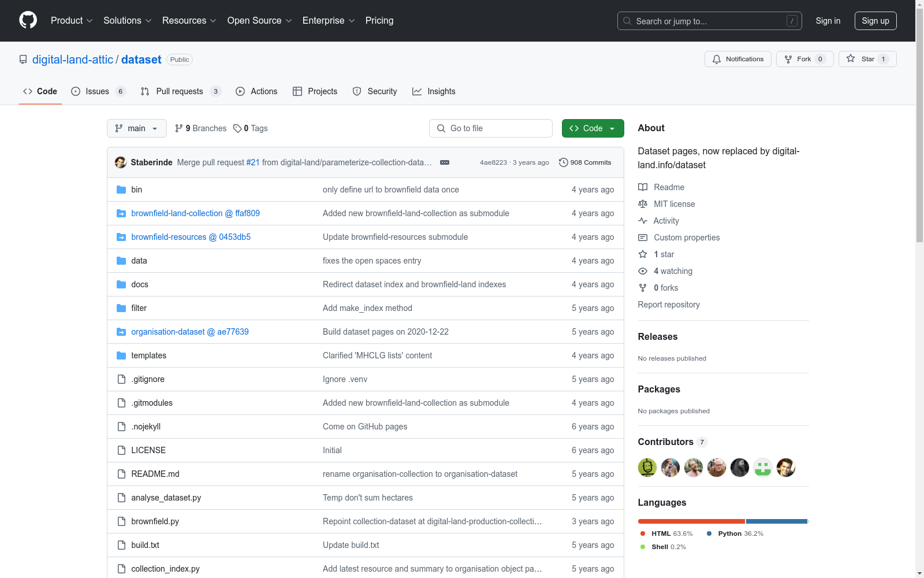Open pull request #21 link
924x578 pixels.
(x=253, y=162)
